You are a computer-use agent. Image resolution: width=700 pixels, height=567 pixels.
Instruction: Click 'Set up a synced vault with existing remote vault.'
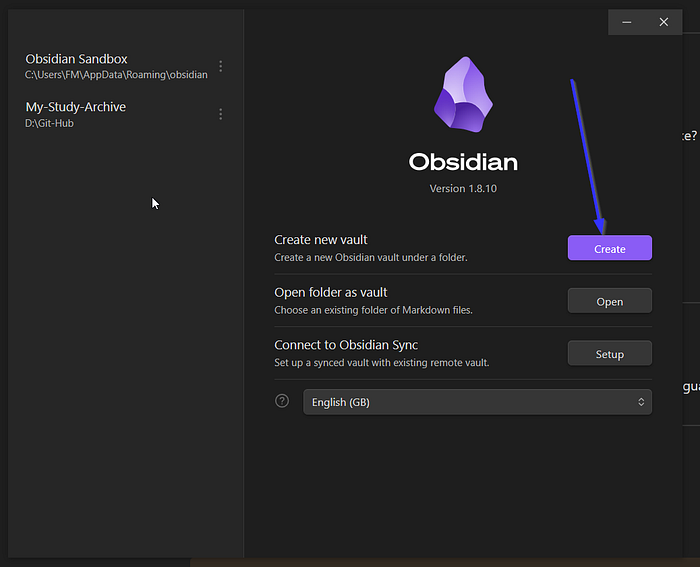pyautogui.click(x=382, y=363)
